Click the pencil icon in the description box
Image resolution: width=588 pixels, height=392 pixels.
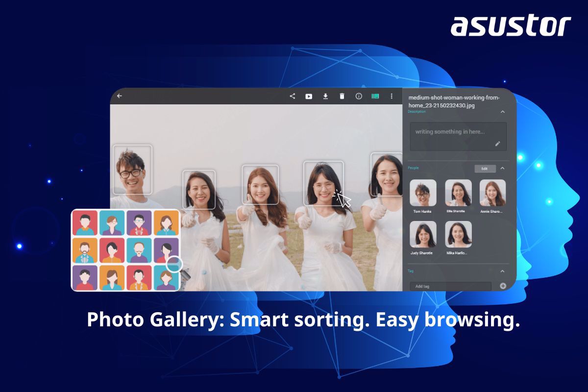tap(497, 144)
